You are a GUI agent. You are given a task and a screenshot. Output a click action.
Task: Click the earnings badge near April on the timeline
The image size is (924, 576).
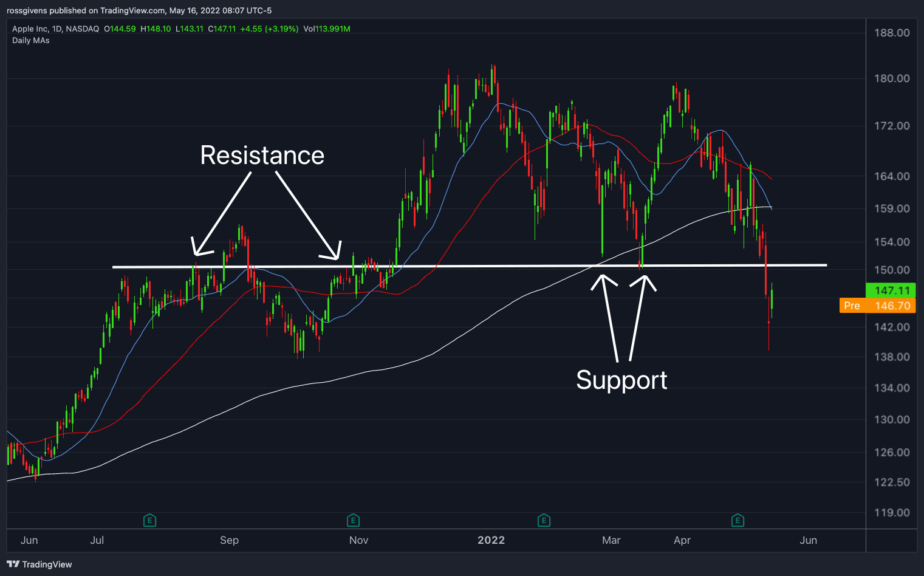(x=737, y=520)
